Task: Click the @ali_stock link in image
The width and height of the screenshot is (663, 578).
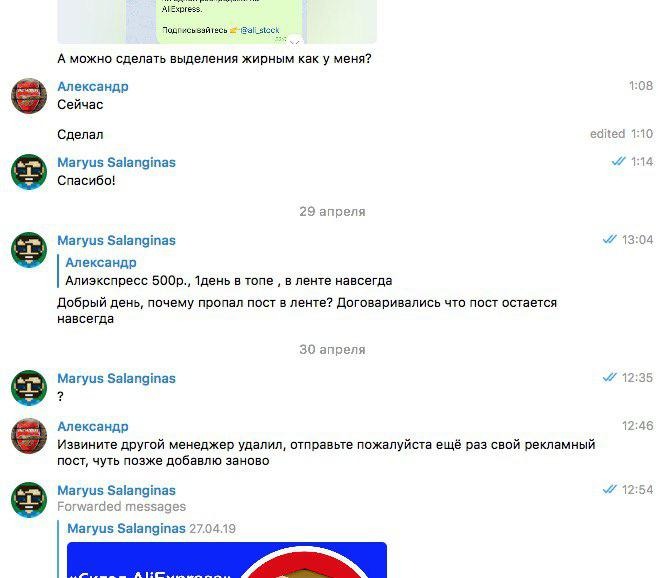Action: click(x=260, y=30)
